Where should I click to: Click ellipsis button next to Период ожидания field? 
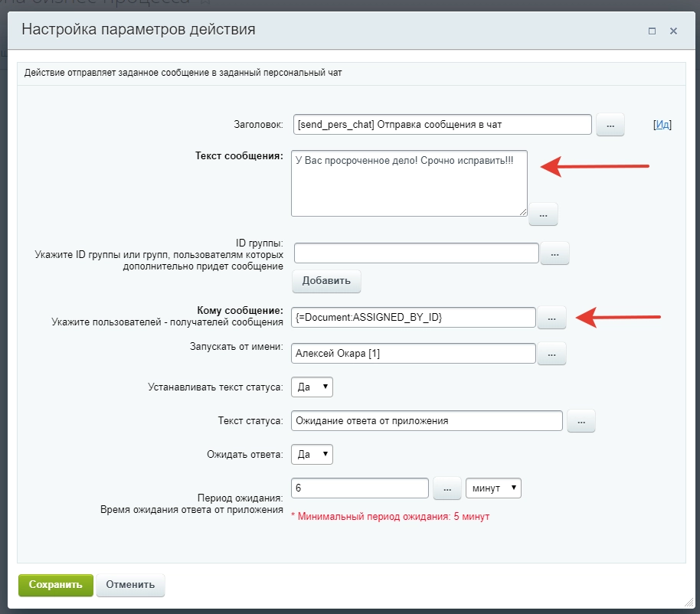446,488
